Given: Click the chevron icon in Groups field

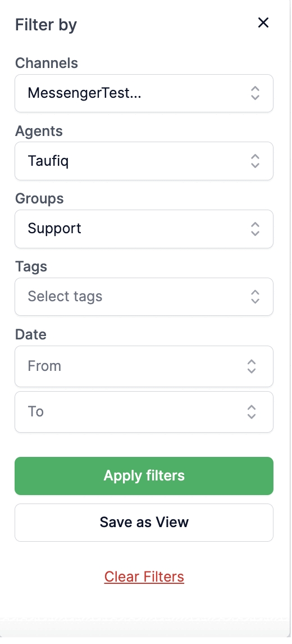Looking at the screenshot, I should [x=255, y=229].
